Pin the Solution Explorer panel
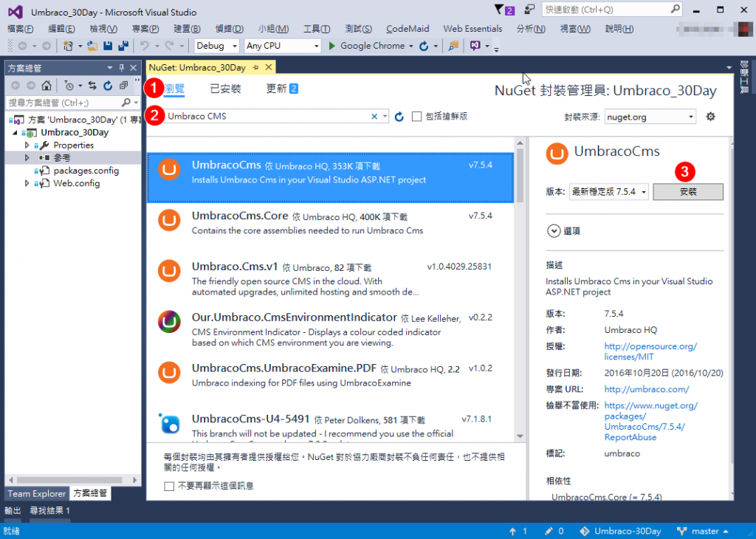 (x=122, y=68)
